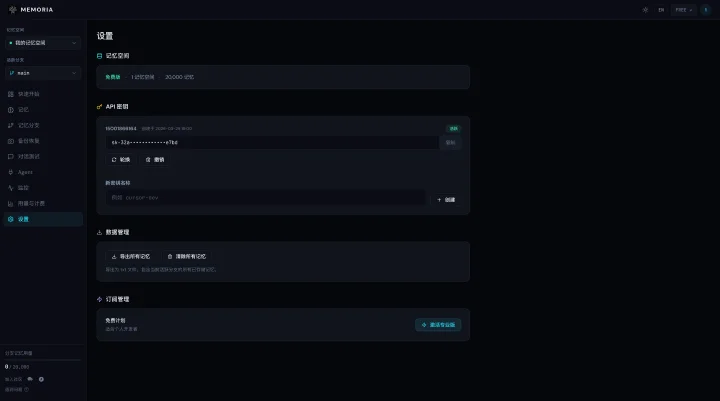Open the Agent plug icon item
This screenshot has width=720, height=401.
pos(11,172)
